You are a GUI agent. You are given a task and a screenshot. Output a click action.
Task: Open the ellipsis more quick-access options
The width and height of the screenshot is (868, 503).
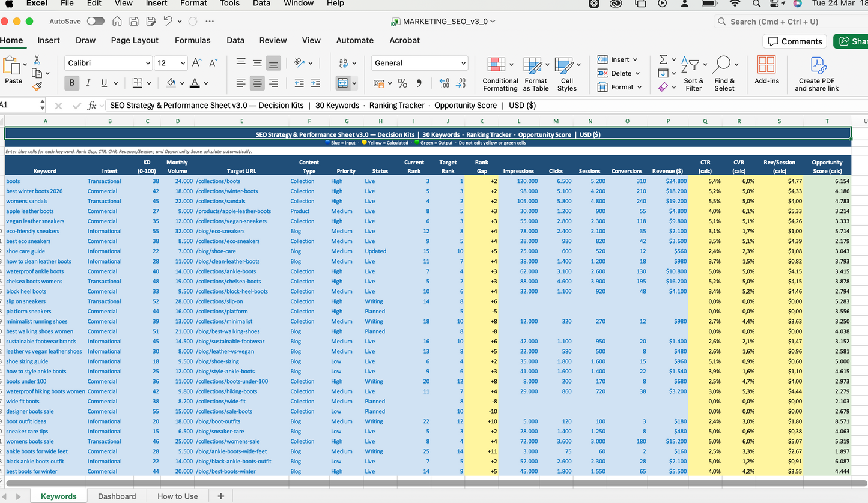pyautogui.click(x=210, y=21)
